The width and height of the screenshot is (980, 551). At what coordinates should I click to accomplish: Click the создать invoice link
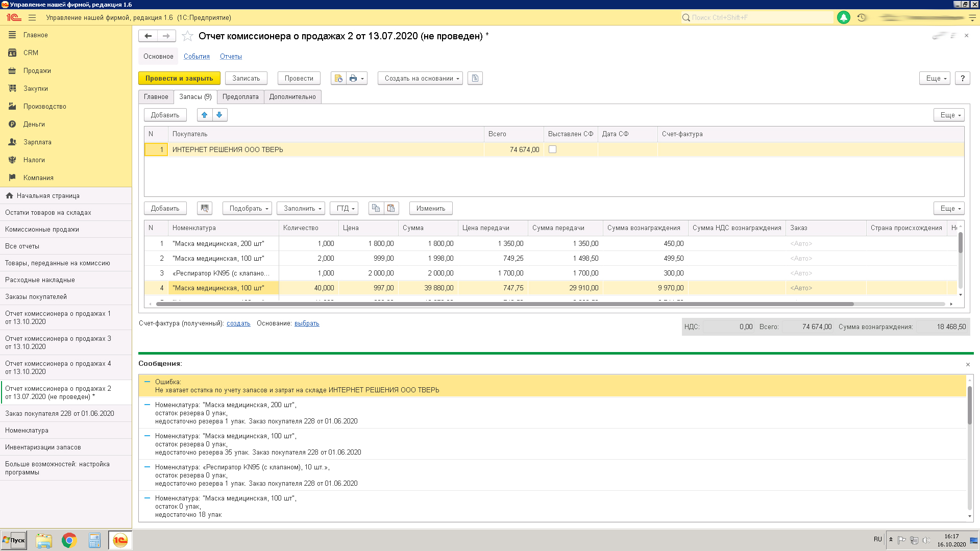[x=238, y=323]
